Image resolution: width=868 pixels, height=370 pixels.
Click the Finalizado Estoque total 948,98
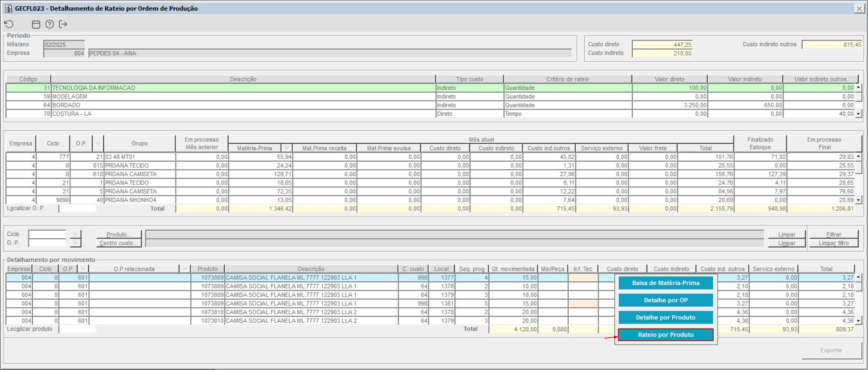[760, 208]
